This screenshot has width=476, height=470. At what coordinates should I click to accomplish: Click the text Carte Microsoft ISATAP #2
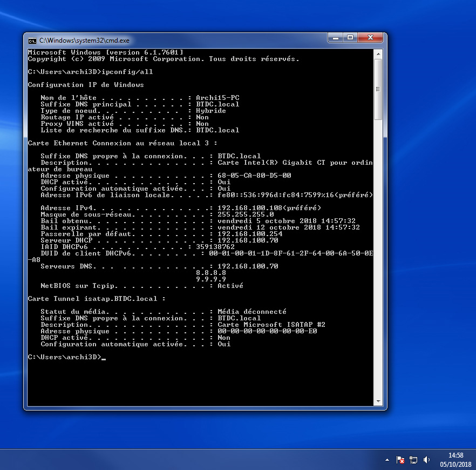pos(271,325)
